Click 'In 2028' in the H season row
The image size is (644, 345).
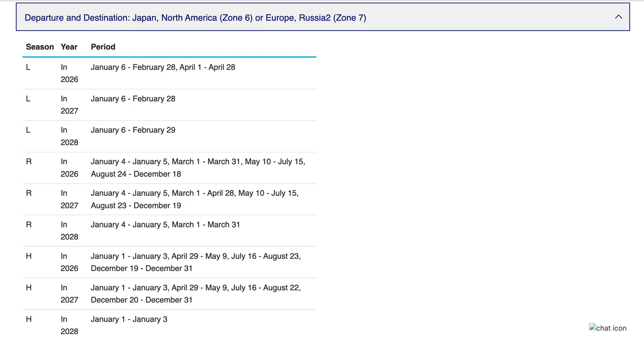click(70, 325)
